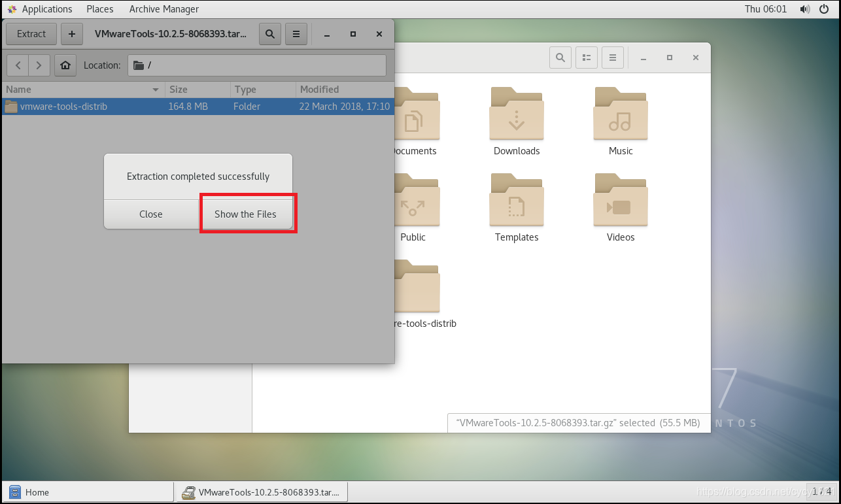Maximize the Files window
This screenshot has height=504, width=841.
(670, 58)
